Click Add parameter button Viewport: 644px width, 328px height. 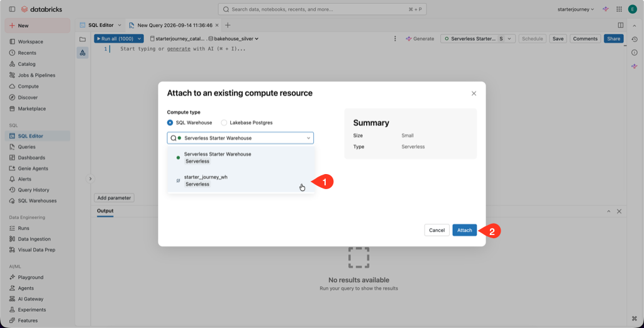(x=114, y=198)
